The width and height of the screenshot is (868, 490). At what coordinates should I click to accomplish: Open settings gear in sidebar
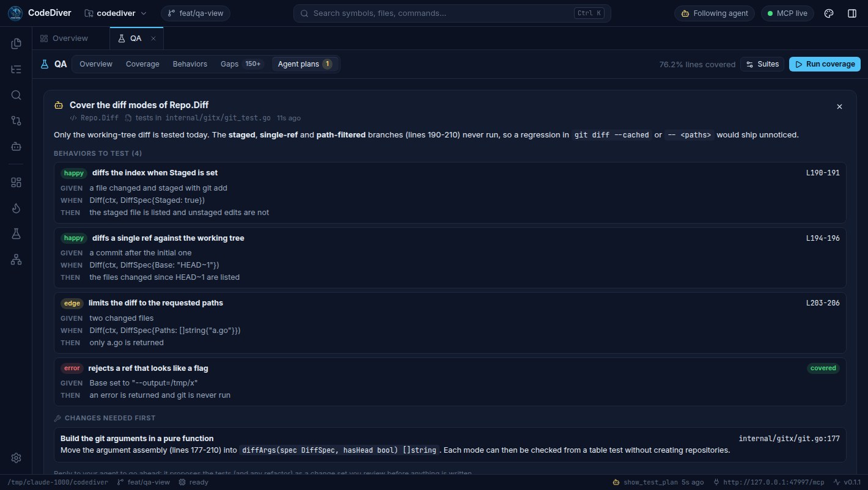(x=16, y=458)
